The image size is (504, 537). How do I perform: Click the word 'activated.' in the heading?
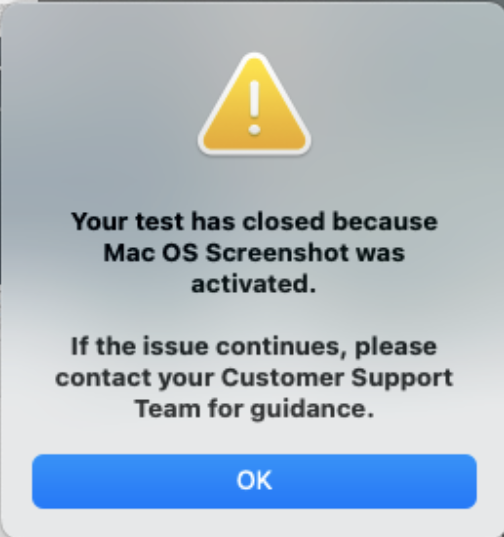pyautogui.click(x=254, y=284)
